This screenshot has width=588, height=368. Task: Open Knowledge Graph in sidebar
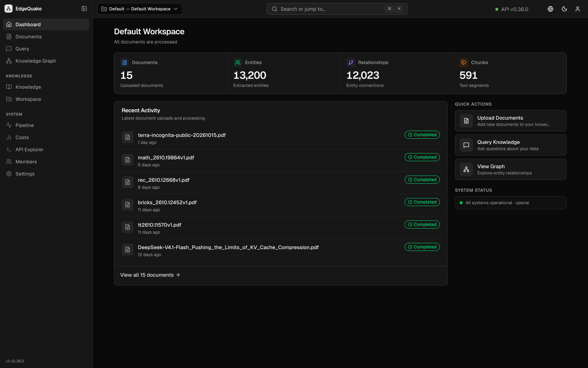(46, 61)
